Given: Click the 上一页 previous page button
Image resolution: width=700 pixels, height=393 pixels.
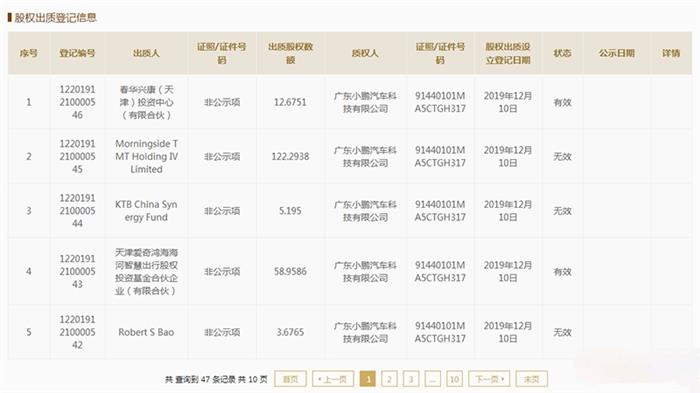Looking at the screenshot, I should coord(333,379).
